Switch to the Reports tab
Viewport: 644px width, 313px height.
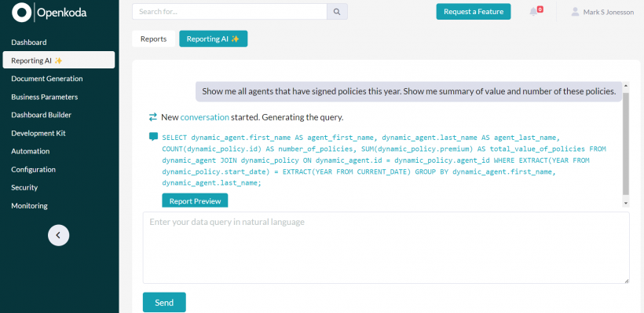coord(154,39)
